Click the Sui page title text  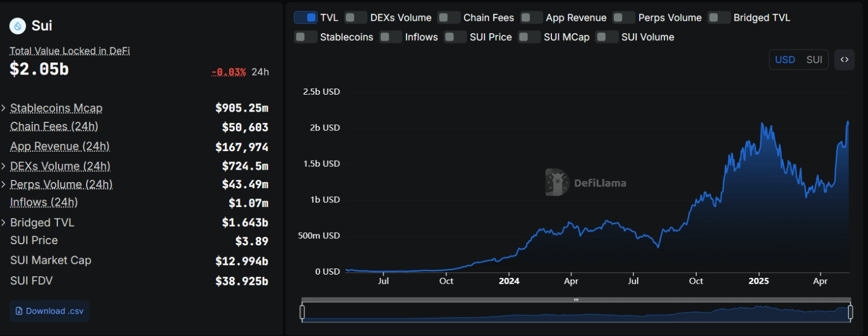point(42,26)
